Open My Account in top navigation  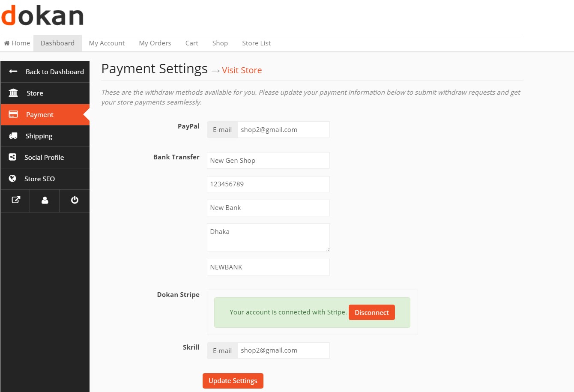[x=107, y=43]
